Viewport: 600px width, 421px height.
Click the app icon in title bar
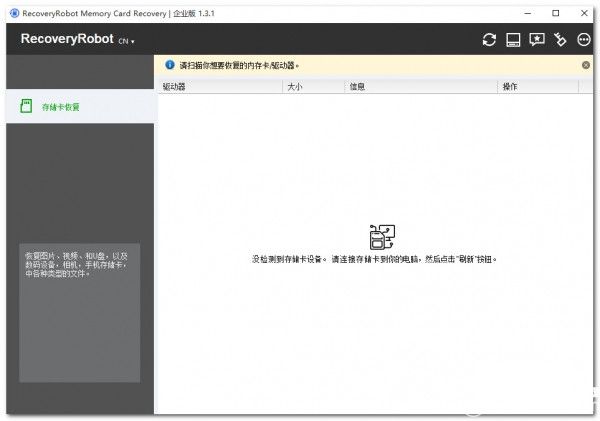tap(15, 13)
